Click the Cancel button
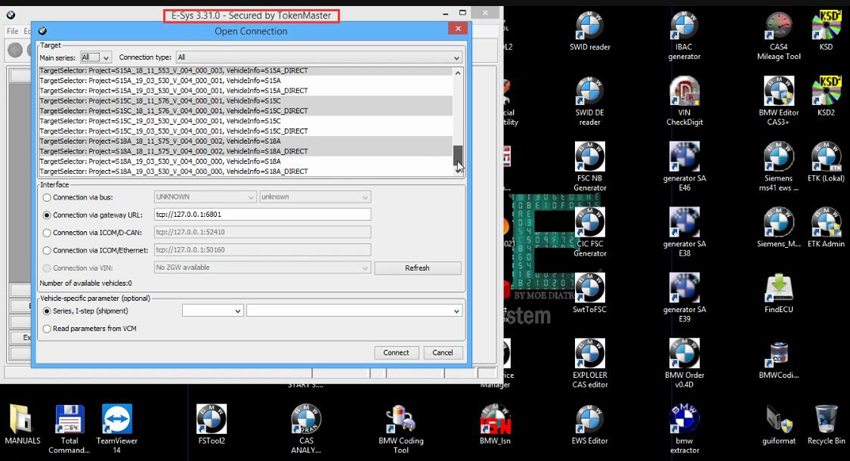This screenshot has height=461, width=850. [x=442, y=353]
